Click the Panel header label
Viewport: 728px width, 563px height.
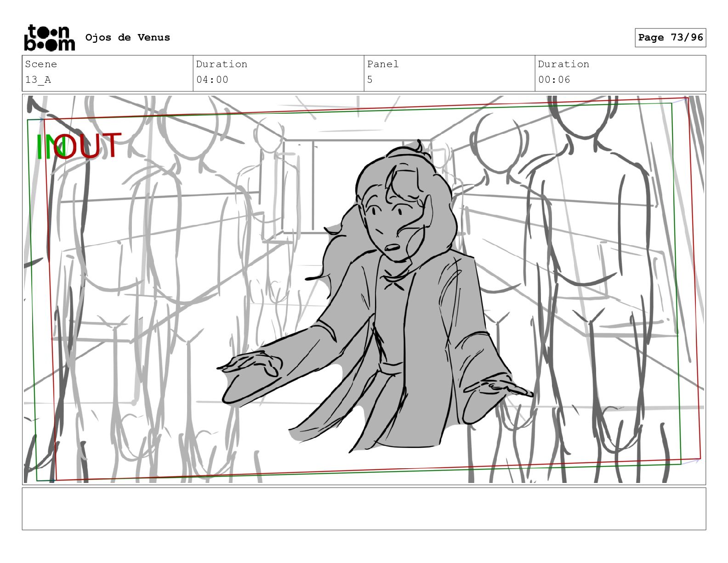pyautogui.click(x=382, y=64)
